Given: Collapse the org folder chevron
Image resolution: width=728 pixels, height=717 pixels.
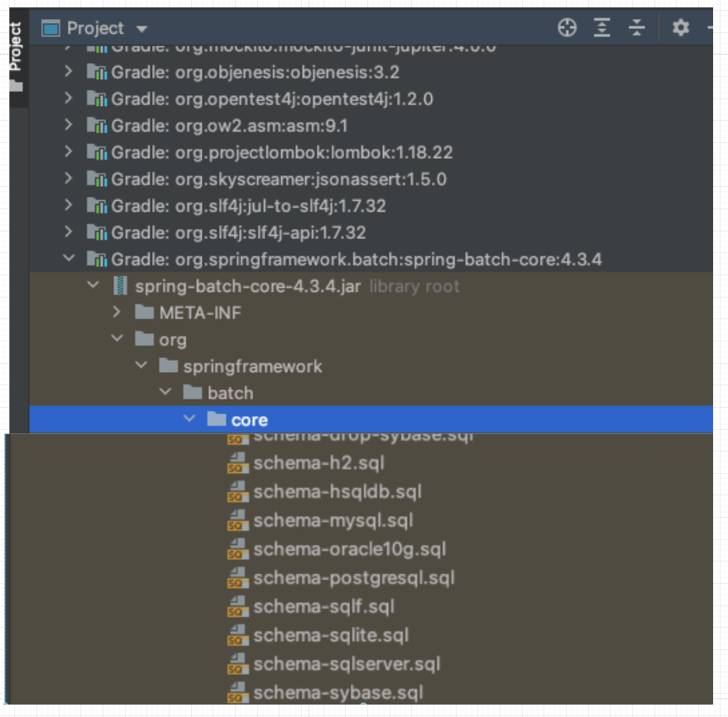Looking at the screenshot, I should [x=117, y=338].
